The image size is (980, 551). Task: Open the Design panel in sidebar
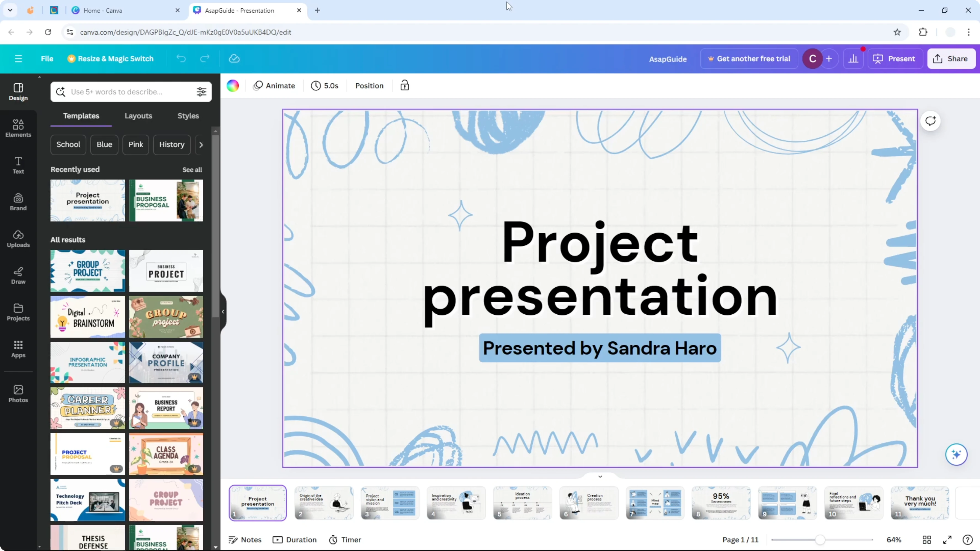(x=18, y=92)
